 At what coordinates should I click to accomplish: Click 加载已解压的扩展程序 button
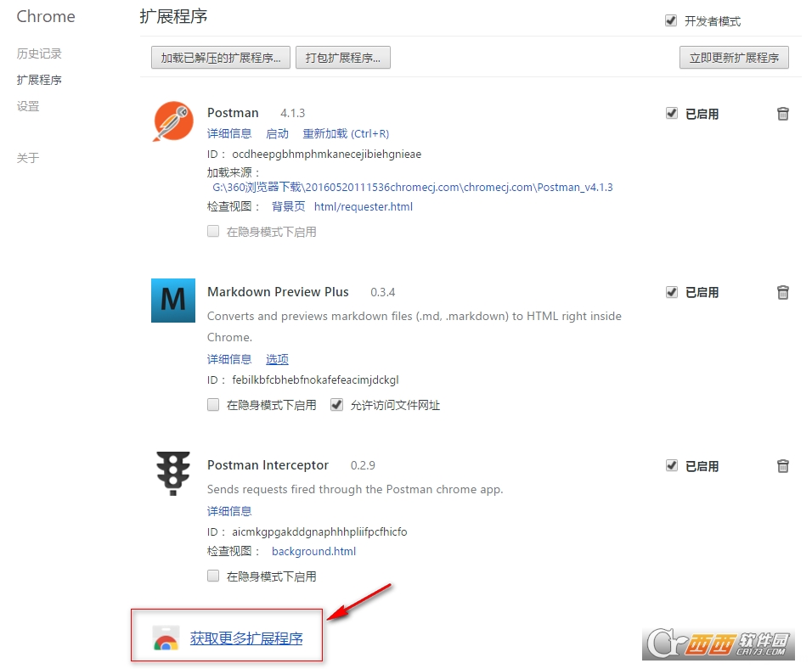pos(219,58)
